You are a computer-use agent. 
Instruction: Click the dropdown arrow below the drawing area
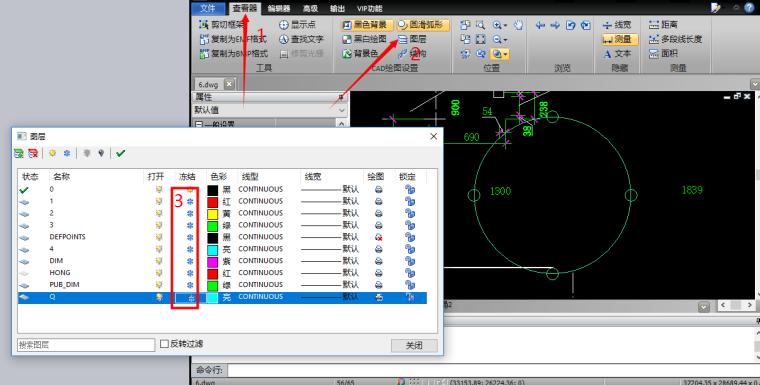pos(703,307)
